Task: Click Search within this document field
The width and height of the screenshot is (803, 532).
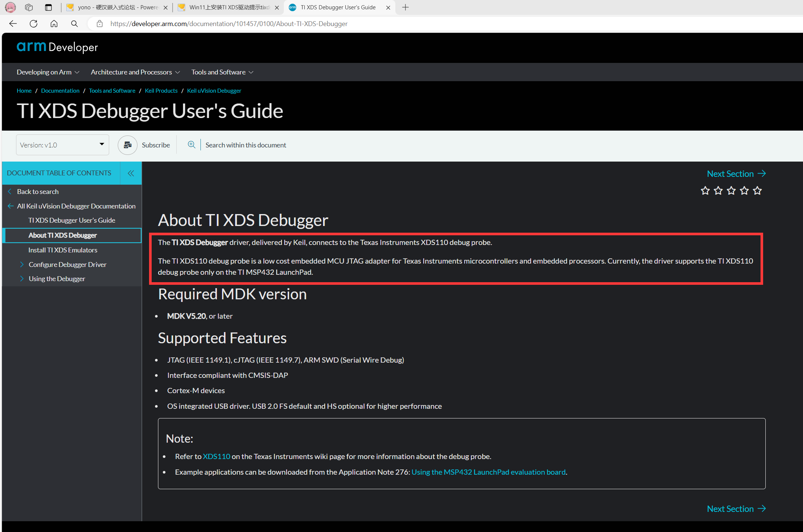Action: 246,145
